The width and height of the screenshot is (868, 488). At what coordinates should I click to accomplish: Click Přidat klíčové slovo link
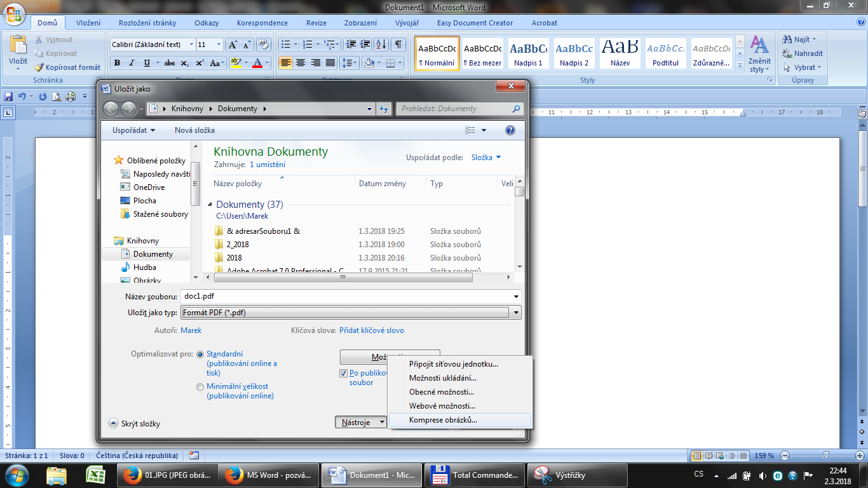(x=372, y=330)
